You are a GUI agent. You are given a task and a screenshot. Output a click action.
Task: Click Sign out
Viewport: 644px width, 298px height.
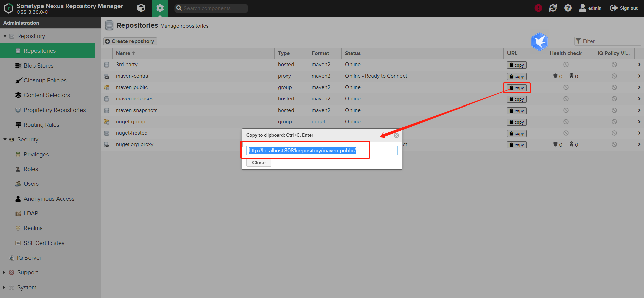pyautogui.click(x=624, y=8)
